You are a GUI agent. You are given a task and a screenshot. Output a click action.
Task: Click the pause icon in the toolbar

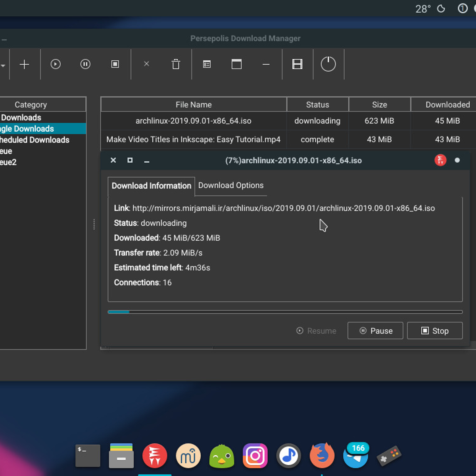(x=85, y=64)
